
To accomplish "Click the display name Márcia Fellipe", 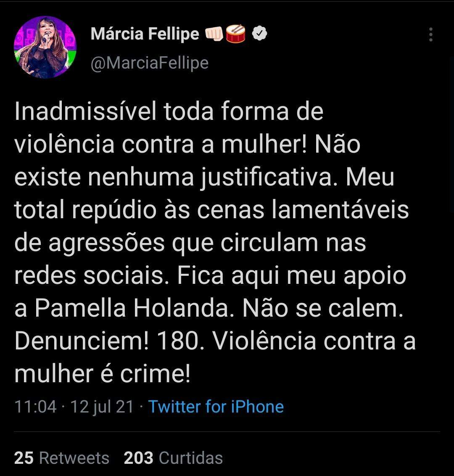I will point(145,34).
